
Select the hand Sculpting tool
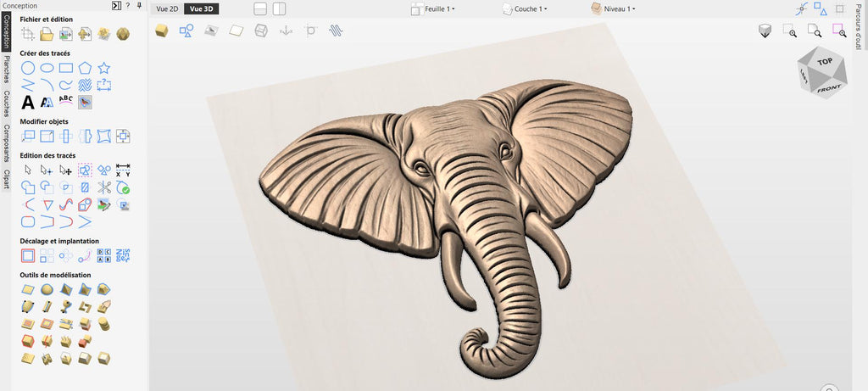point(103,306)
